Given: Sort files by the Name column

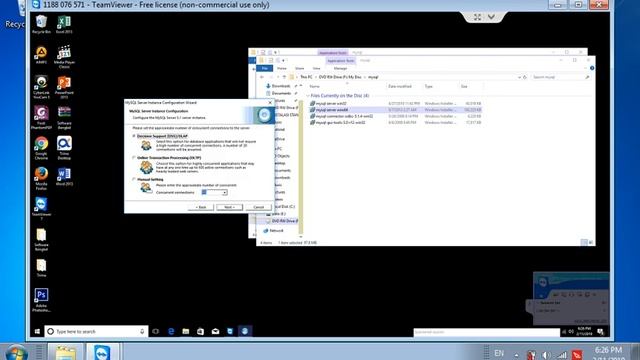Looking at the screenshot, I should pyautogui.click(x=314, y=86).
